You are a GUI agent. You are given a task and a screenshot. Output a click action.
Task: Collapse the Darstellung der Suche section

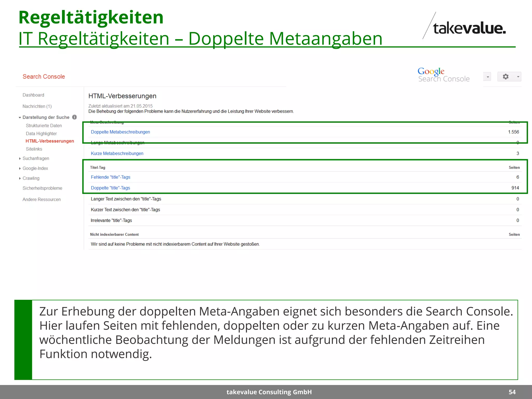pyautogui.click(x=20, y=117)
